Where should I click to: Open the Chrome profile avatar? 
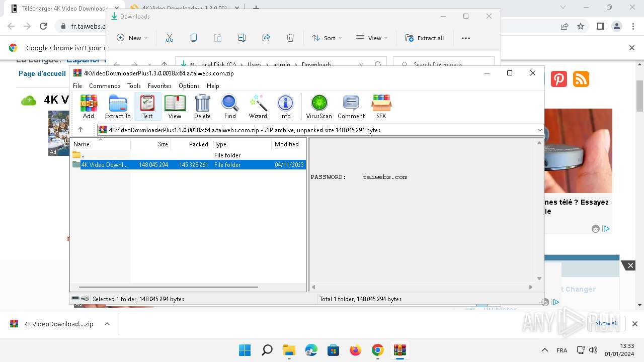pyautogui.click(x=617, y=26)
